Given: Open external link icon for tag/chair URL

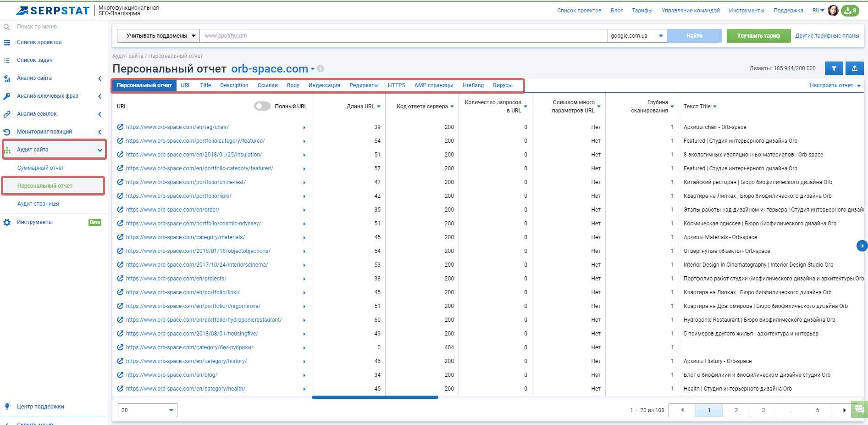Looking at the screenshot, I should 120,127.
